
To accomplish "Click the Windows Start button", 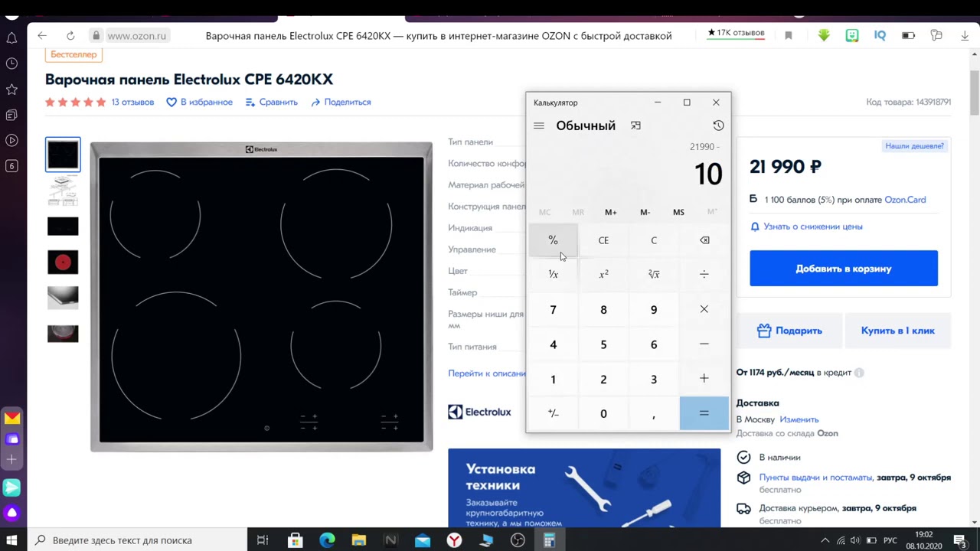I will 12,540.
